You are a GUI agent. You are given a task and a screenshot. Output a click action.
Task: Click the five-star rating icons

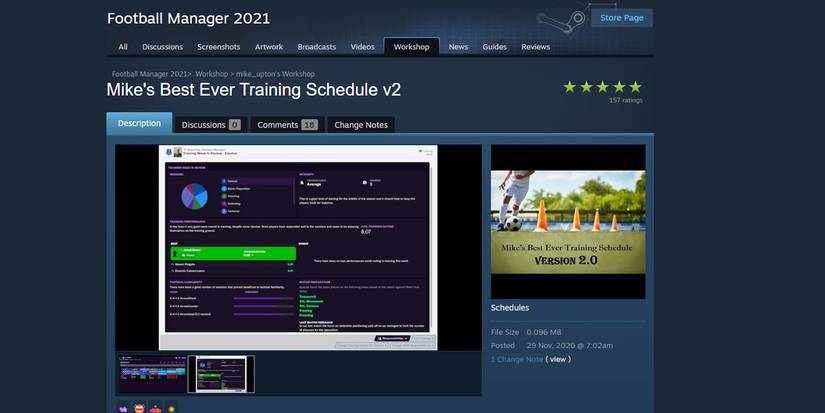[x=602, y=87]
